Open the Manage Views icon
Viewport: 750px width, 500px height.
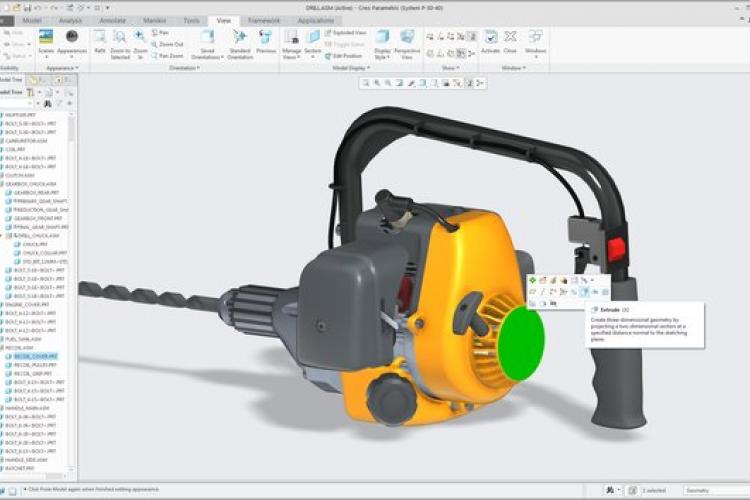291,37
